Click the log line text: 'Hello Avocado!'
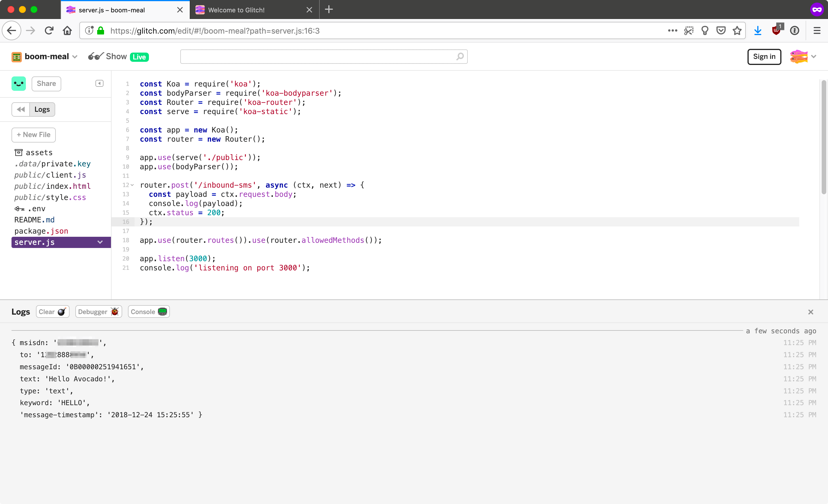The width and height of the screenshot is (828, 504). coord(67,379)
